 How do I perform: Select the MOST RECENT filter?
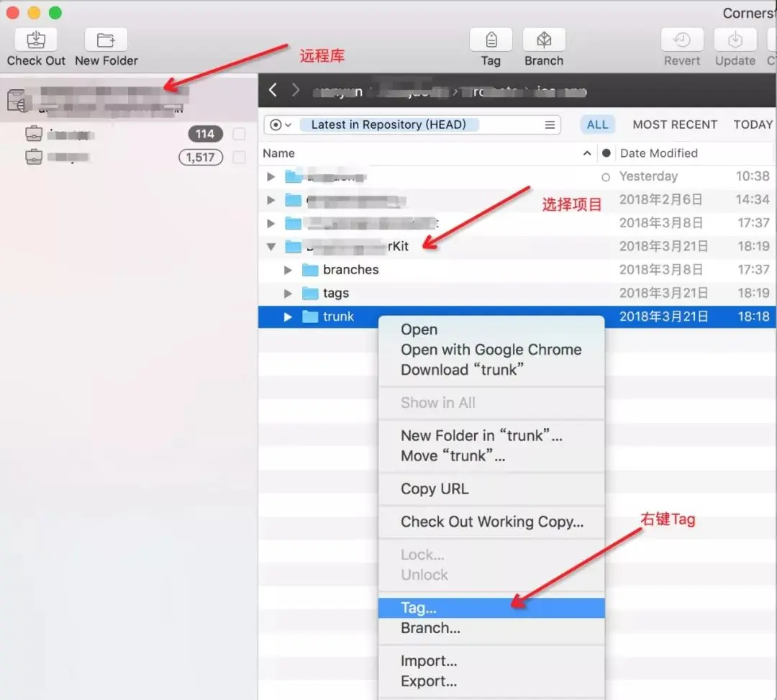[x=674, y=125]
